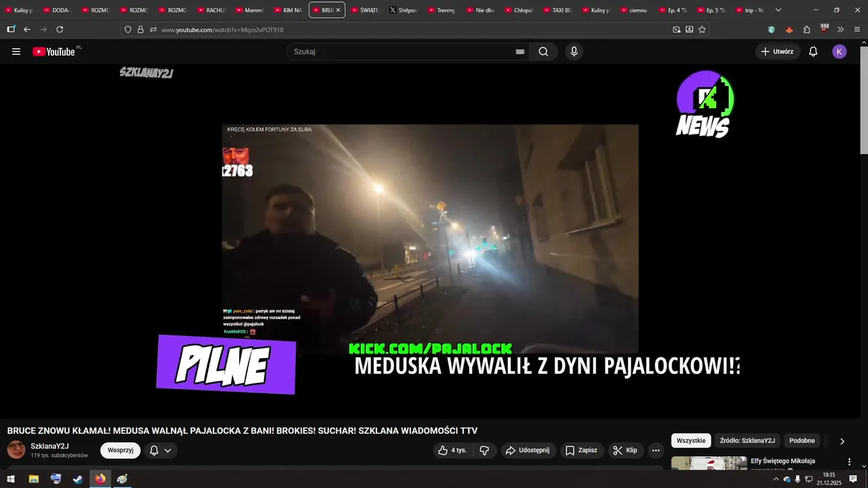Go forward with the browser forward arrow
Viewport: 868px width, 488px height.
43,29
